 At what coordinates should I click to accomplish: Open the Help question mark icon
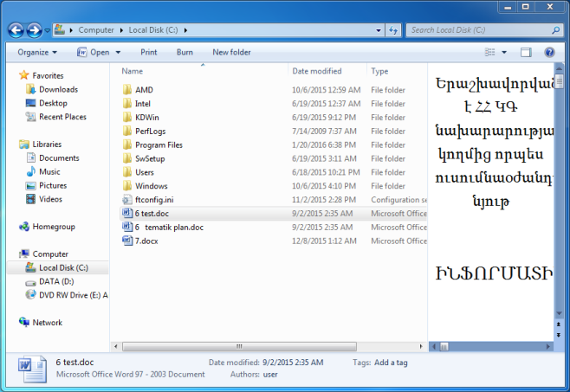point(549,52)
